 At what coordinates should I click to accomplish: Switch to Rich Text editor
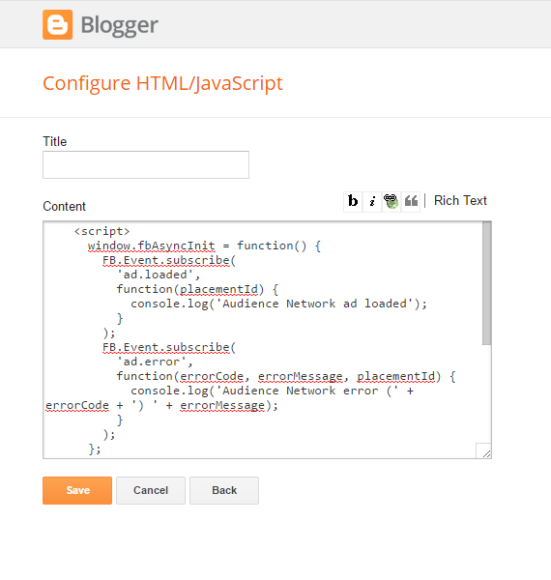[x=460, y=200]
